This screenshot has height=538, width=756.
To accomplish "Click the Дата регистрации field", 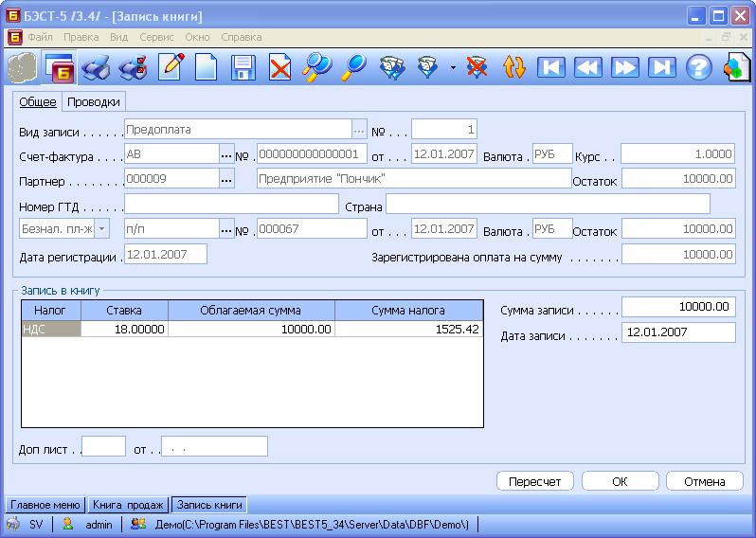I will coord(166,254).
